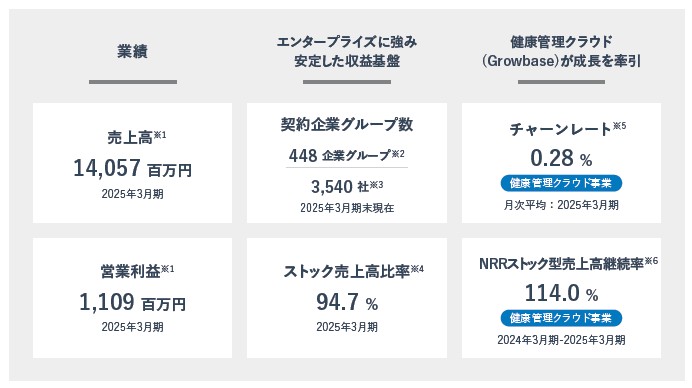Click the ※4 footnote beside ストック売上高比率
692x388 pixels.
417,269
